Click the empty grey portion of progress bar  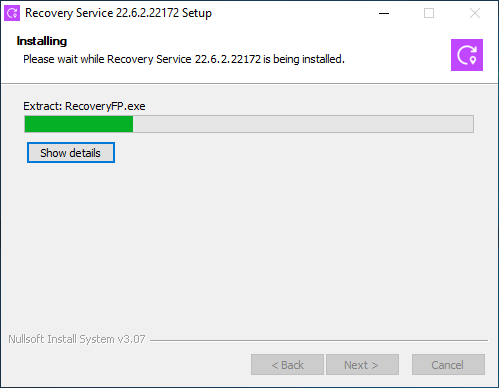[x=303, y=124]
